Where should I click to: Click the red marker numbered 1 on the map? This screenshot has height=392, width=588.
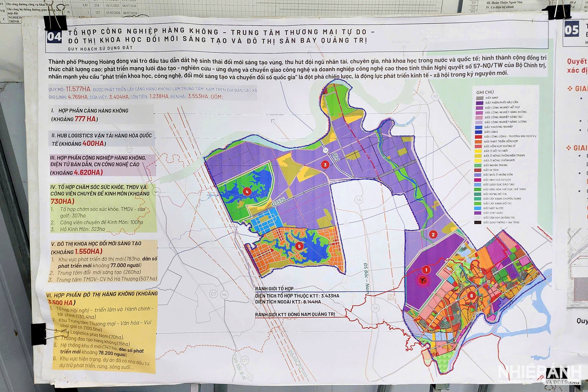point(426,270)
